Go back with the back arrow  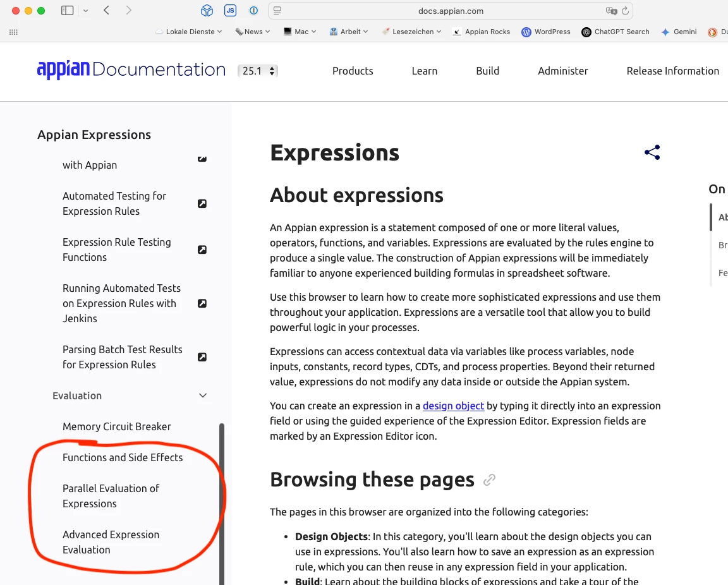point(106,10)
